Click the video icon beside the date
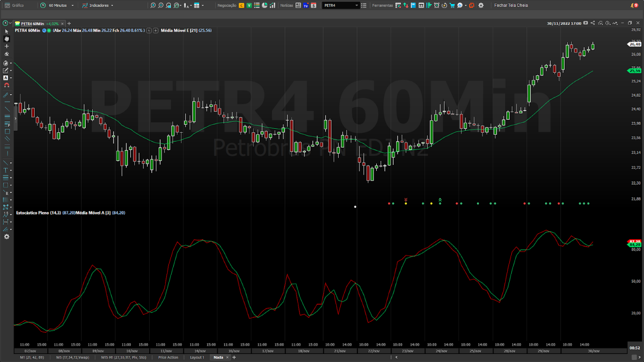 click(585, 23)
